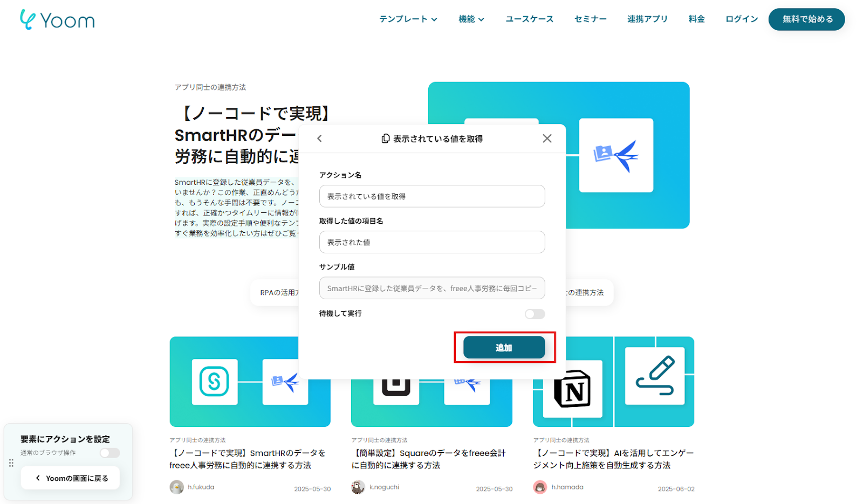Click author name k.noguchi

(x=385, y=487)
